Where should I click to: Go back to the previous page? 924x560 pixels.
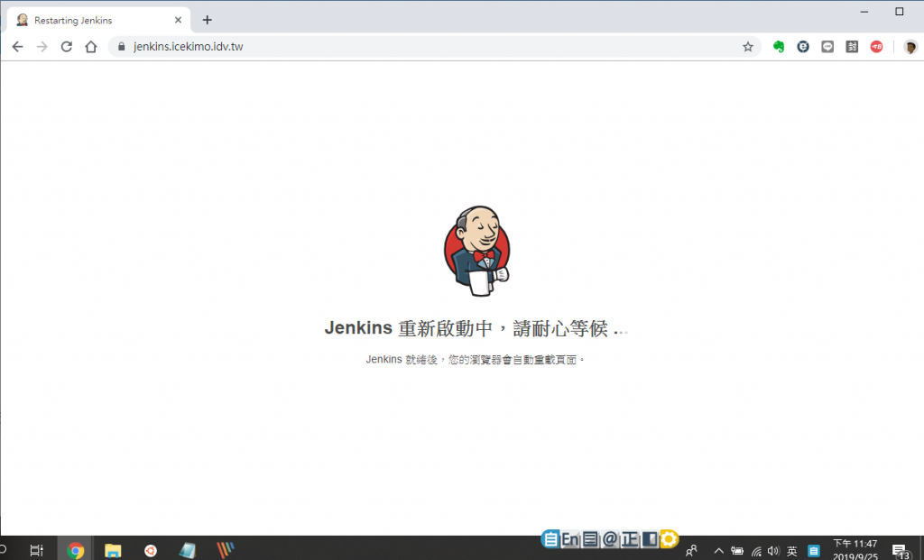pos(18,47)
